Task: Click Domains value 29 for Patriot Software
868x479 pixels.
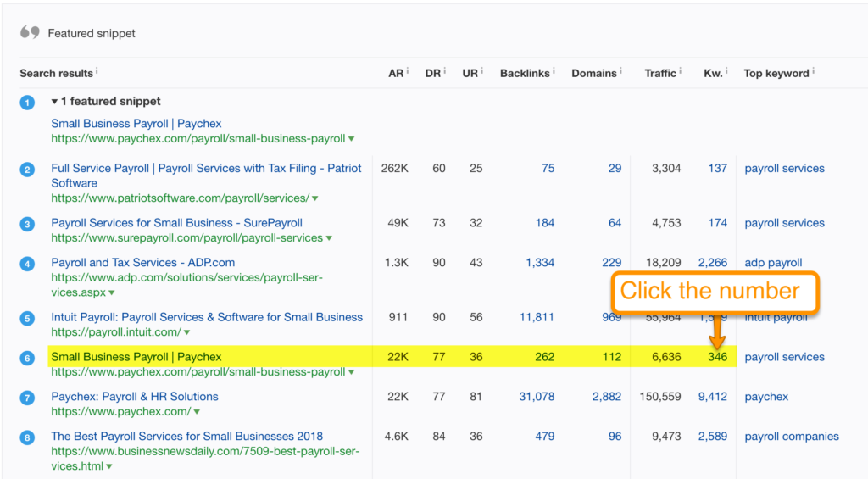Action: (x=615, y=169)
